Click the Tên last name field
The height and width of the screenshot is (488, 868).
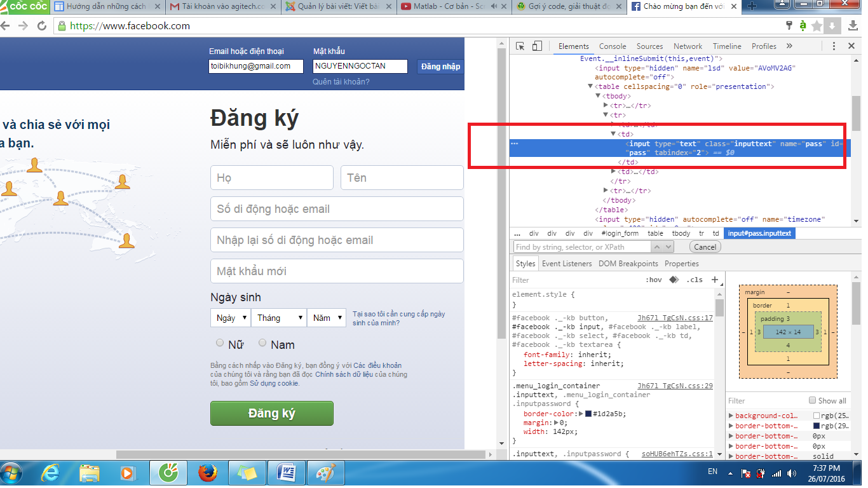click(402, 178)
